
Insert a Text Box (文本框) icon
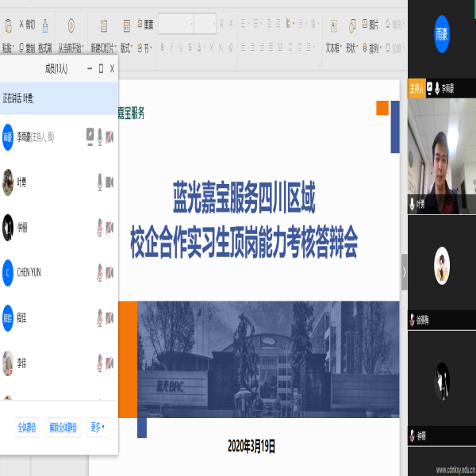(334, 26)
